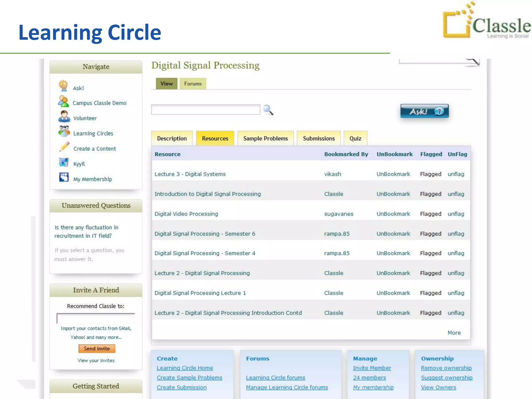Click the My Membership icon
This screenshot has height=399, width=532.
tap(64, 177)
